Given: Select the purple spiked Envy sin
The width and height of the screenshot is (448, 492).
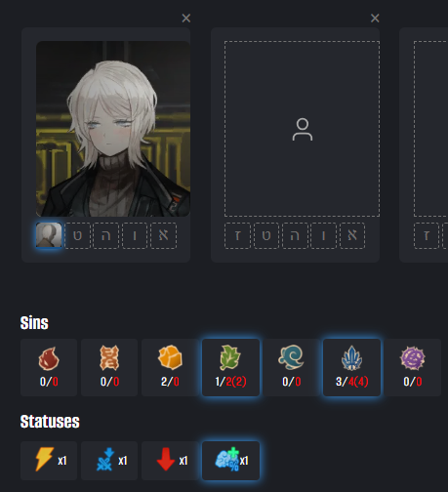Looking at the screenshot, I should (x=412, y=367).
